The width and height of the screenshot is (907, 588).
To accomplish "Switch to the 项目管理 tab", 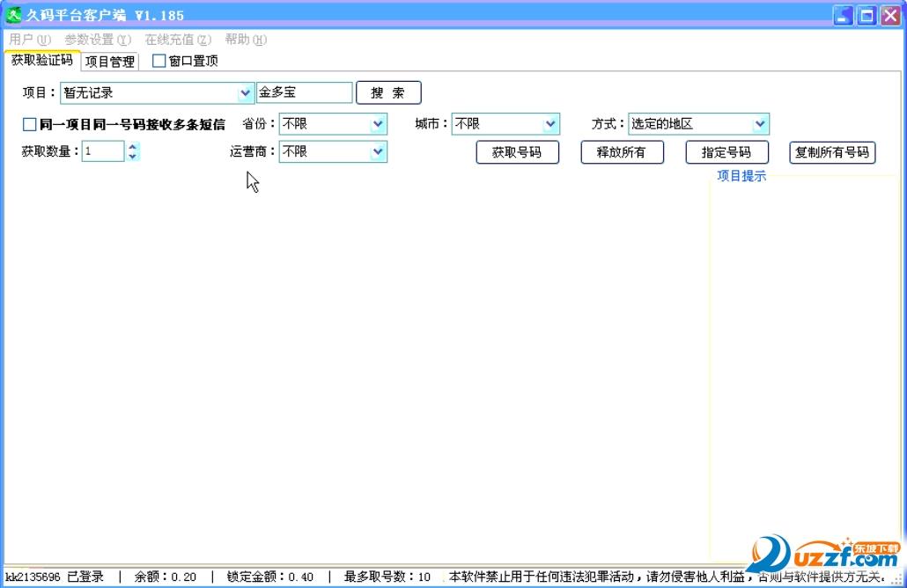I will (109, 61).
